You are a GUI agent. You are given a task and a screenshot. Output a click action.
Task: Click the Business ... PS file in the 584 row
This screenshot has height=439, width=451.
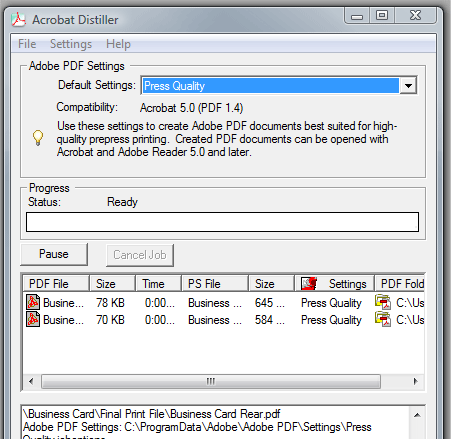[x=215, y=320]
